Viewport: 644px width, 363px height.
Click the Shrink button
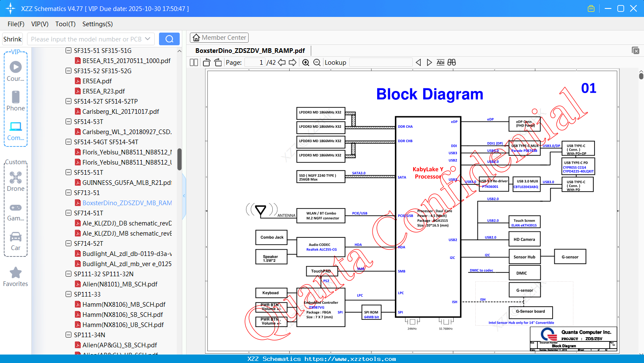13,39
